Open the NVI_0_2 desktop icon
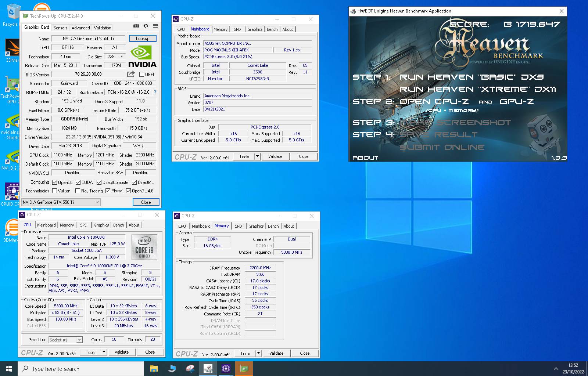Image resolution: width=588 pixels, height=376 pixels. 11,160
